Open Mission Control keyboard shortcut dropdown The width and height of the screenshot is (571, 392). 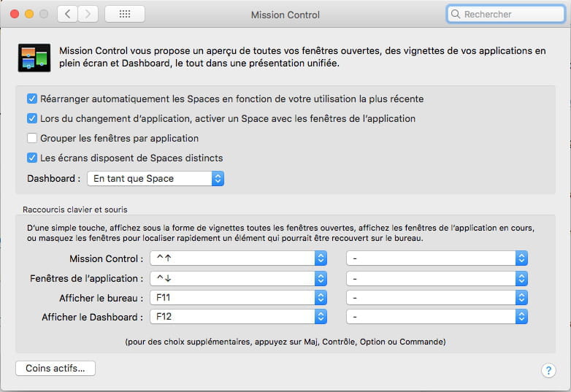coord(239,258)
